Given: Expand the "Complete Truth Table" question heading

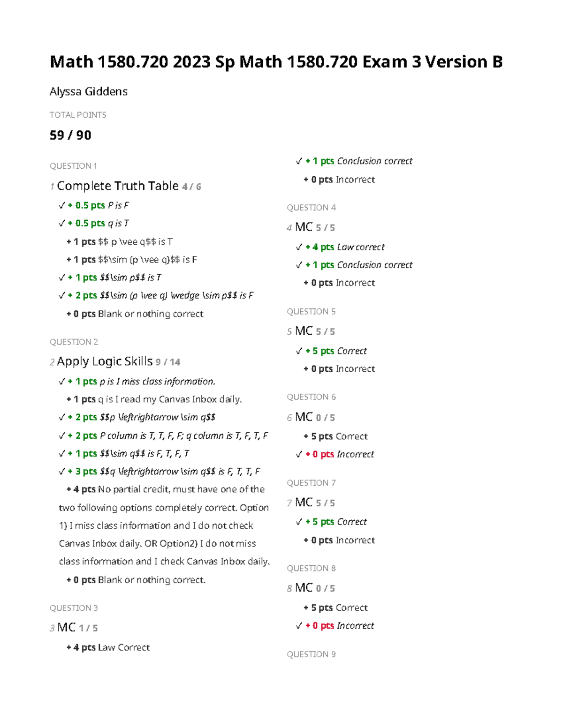Looking at the screenshot, I should click(x=118, y=186).
